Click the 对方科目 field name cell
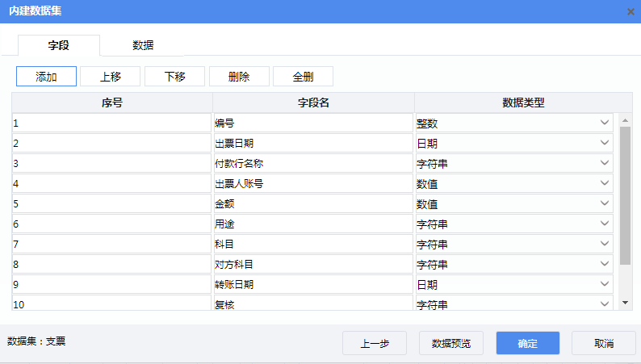 coord(312,265)
